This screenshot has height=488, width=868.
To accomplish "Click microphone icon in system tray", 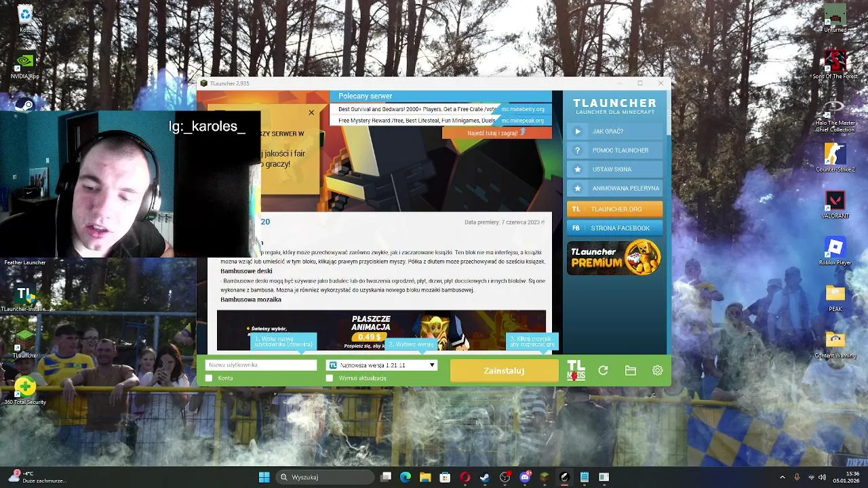I will [797, 477].
